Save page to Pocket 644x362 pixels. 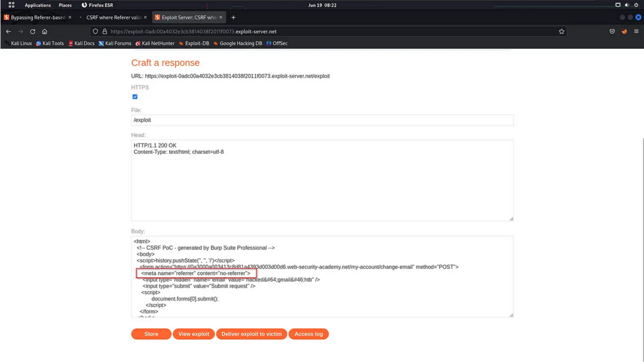pyautogui.click(x=612, y=32)
